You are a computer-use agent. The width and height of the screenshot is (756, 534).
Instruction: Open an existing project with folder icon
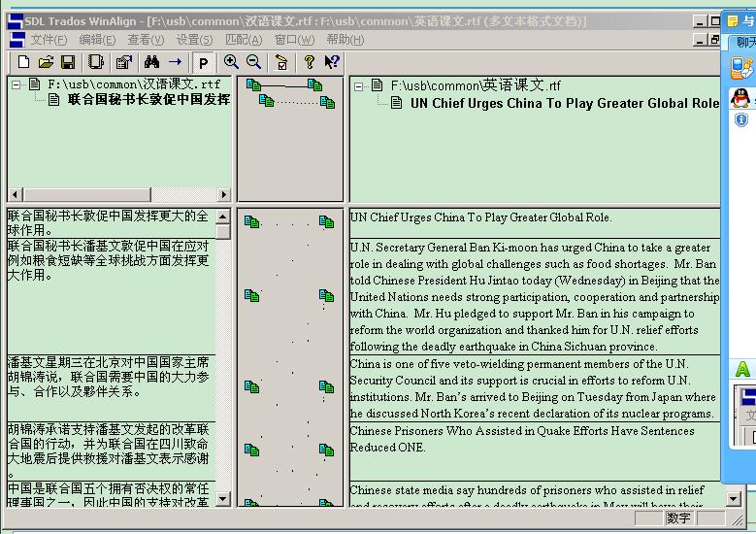[46, 62]
